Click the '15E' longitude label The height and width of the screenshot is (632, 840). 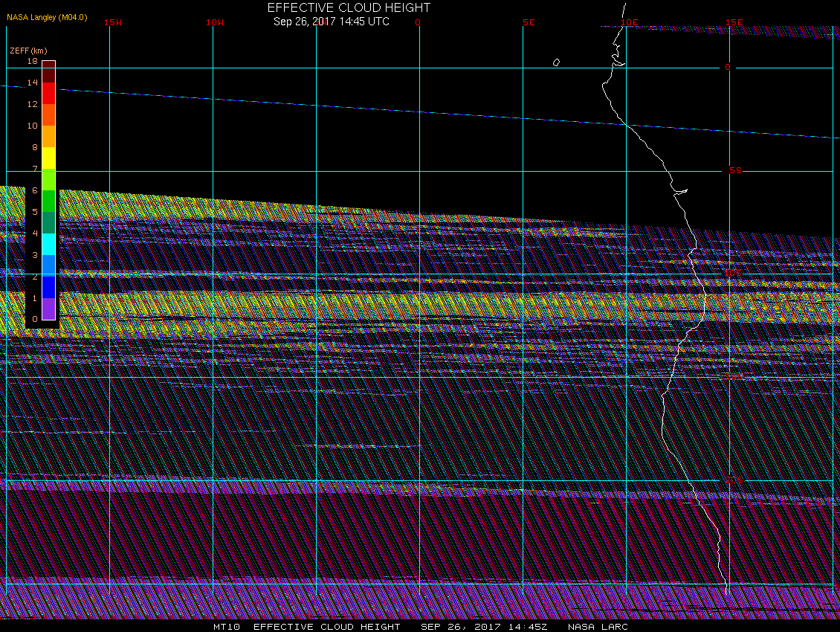734,22
